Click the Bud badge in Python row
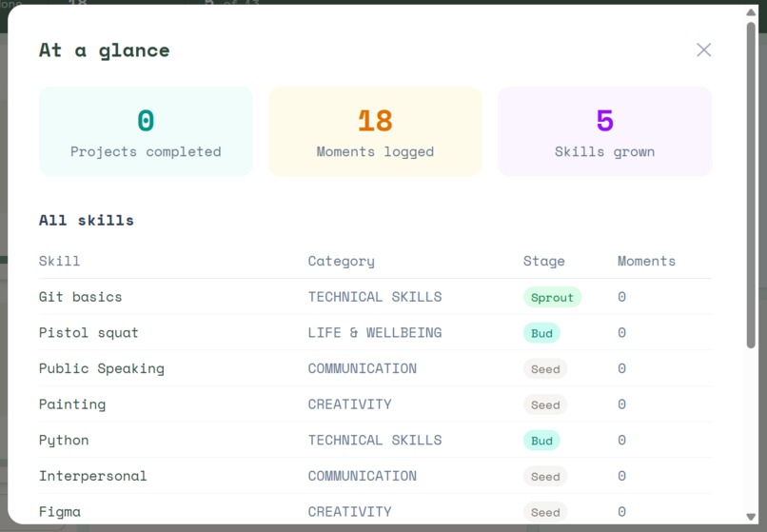Viewport: 767px width, 532px height. point(542,440)
